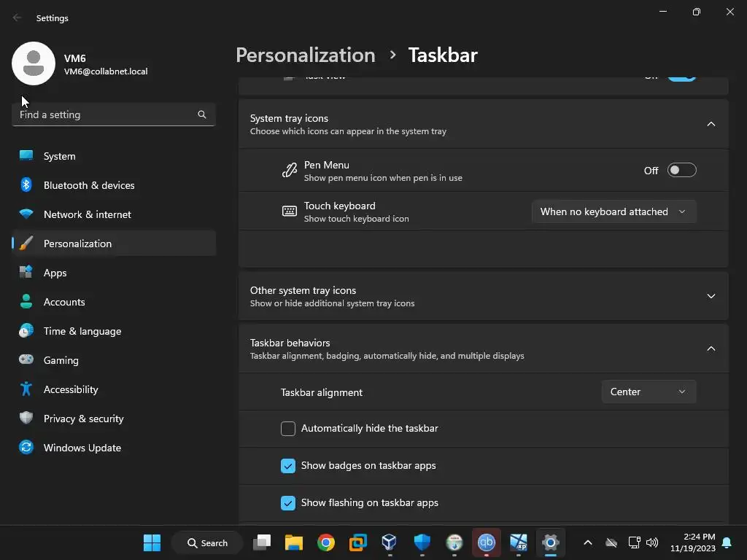The width and height of the screenshot is (747, 560).
Task: Open the VirtualBox cube icon on taskbar
Action: click(390, 542)
